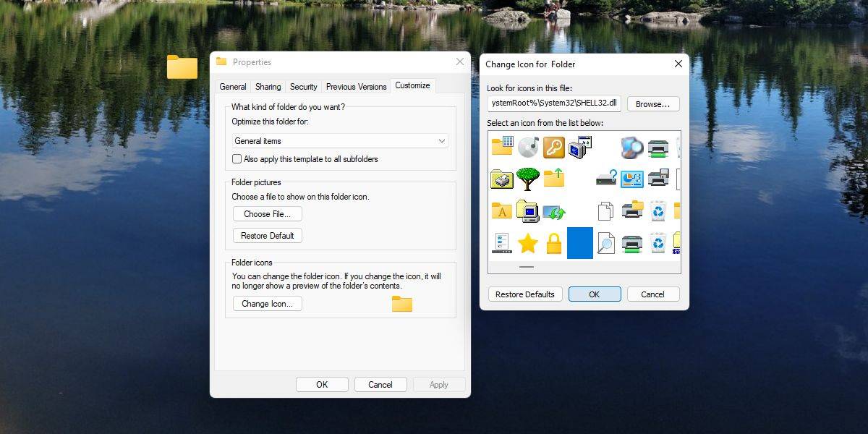The height and width of the screenshot is (434, 868).
Task: Go to the Security tab
Action: click(x=303, y=87)
